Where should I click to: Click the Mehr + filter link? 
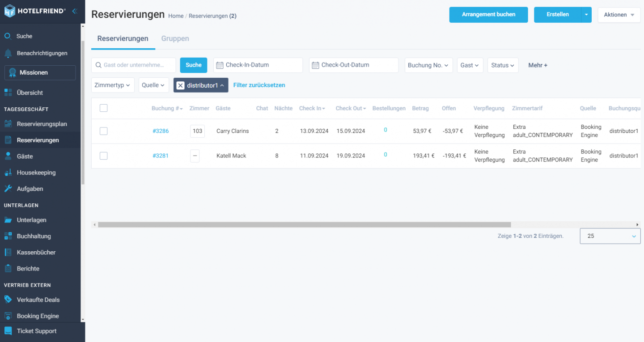tap(538, 65)
